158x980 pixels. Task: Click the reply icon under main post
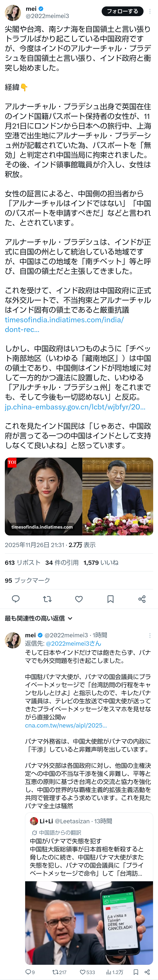pyautogui.click(x=16, y=599)
